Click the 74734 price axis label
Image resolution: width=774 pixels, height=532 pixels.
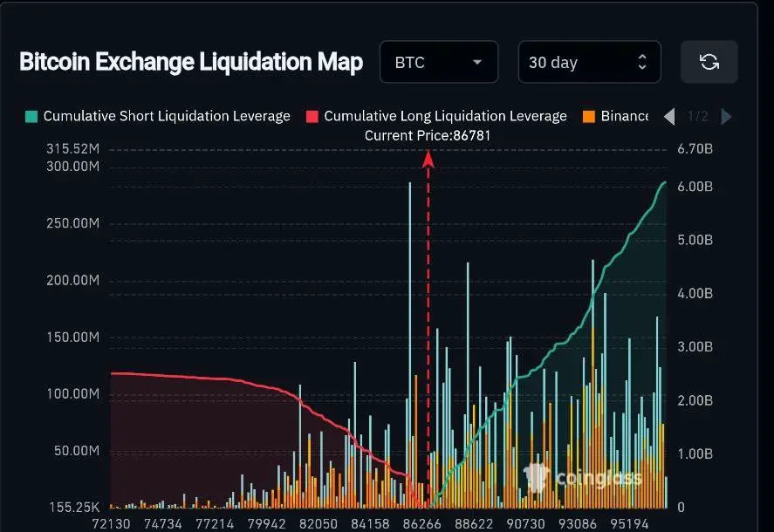click(163, 523)
